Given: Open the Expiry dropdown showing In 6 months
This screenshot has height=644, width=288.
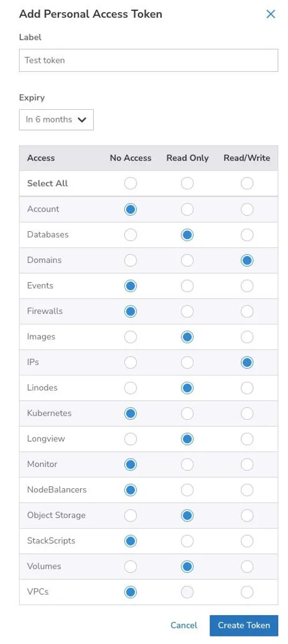Looking at the screenshot, I should pyautogui.click(x=56, y=120).
